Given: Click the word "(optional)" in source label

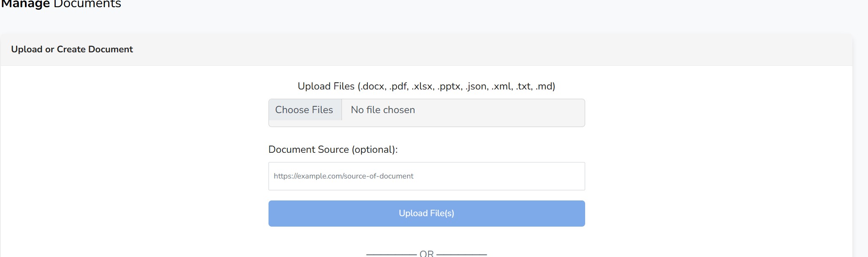Looking at the screenshot, I should (374, 150).
